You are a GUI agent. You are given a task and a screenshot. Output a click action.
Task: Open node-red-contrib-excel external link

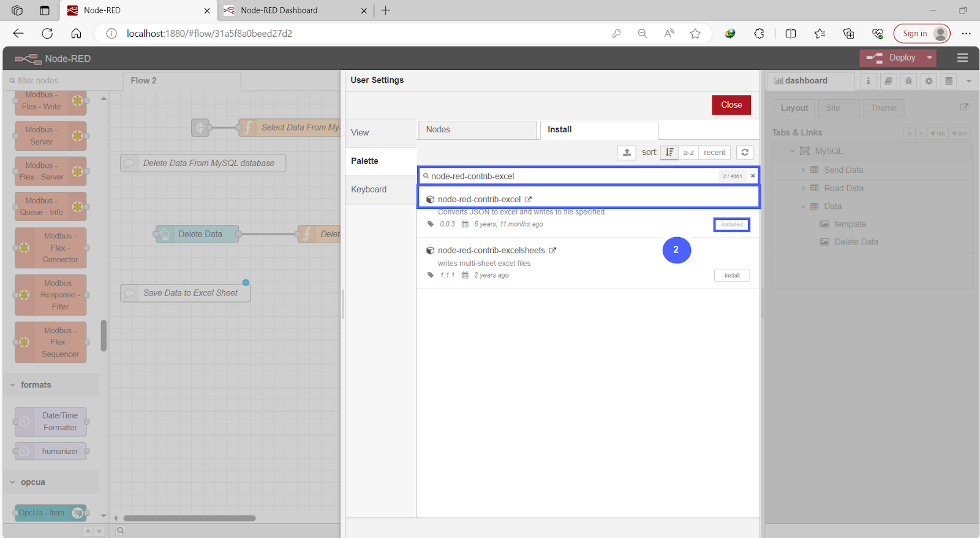[x=528, y=199]
